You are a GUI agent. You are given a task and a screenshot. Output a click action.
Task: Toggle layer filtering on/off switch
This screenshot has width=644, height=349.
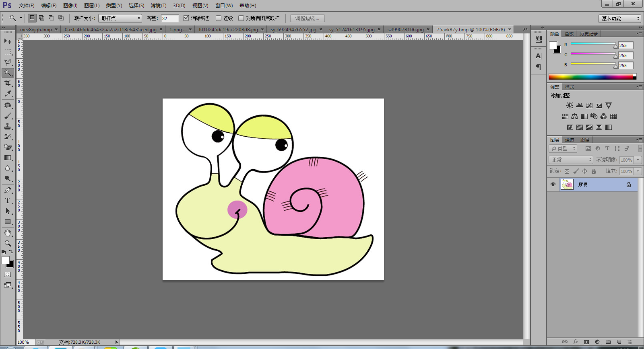point(640,148)
